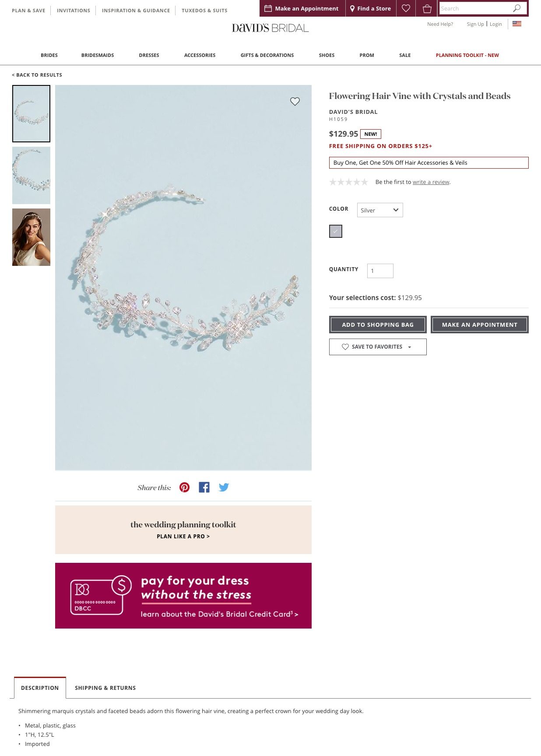Go back to results link

coord(37,75)
